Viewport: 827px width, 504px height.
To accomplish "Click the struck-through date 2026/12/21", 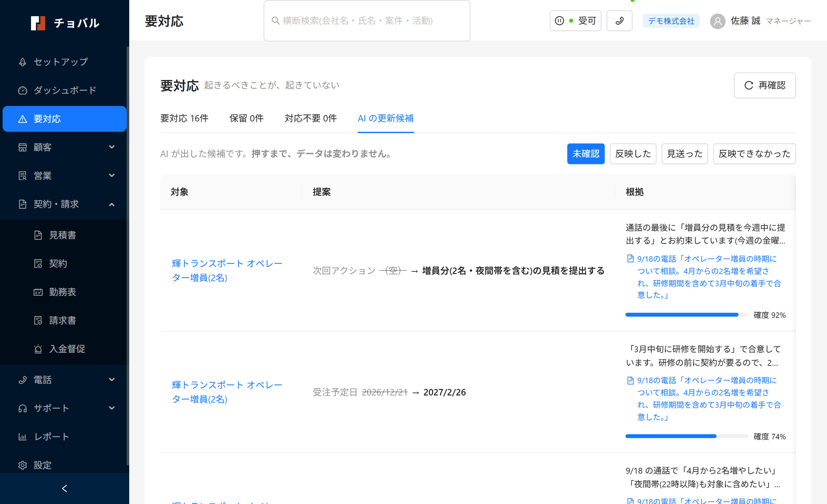I will (385, 392).
